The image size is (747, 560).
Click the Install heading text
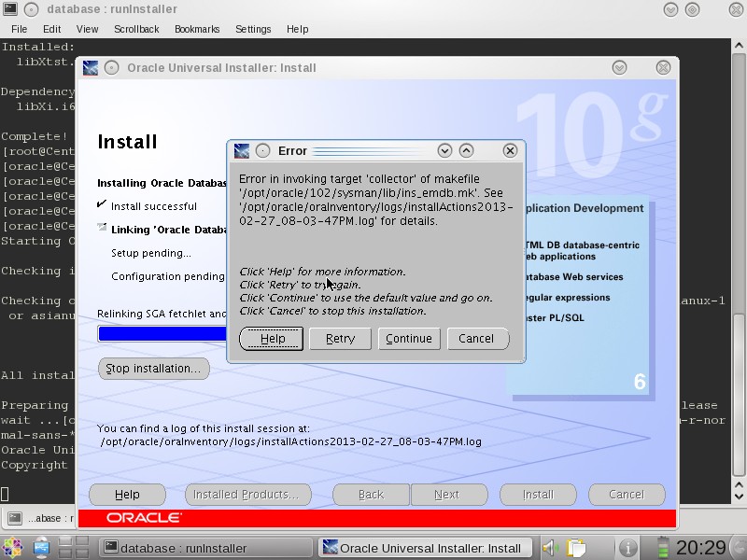[x=127, y=142]
